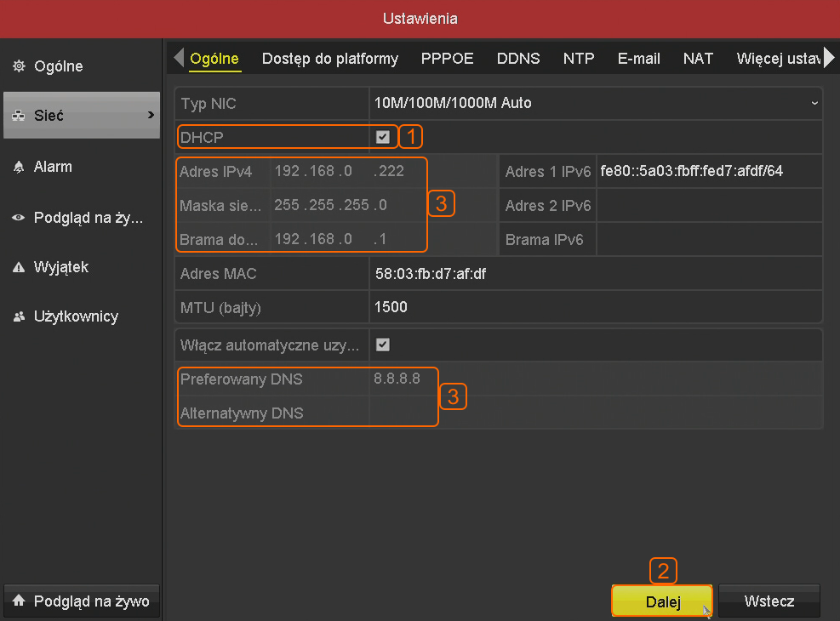Viewport: 840px width, 621px height.
Task: Click the home icon on the bottom Podgląd na żywo button
Action: pos(20,601)
